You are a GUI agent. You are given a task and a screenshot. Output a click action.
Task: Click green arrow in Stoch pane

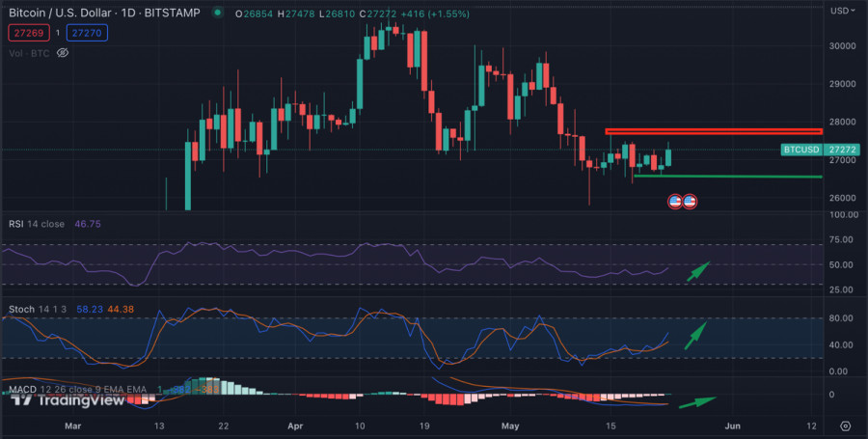[x=695, y=336]
